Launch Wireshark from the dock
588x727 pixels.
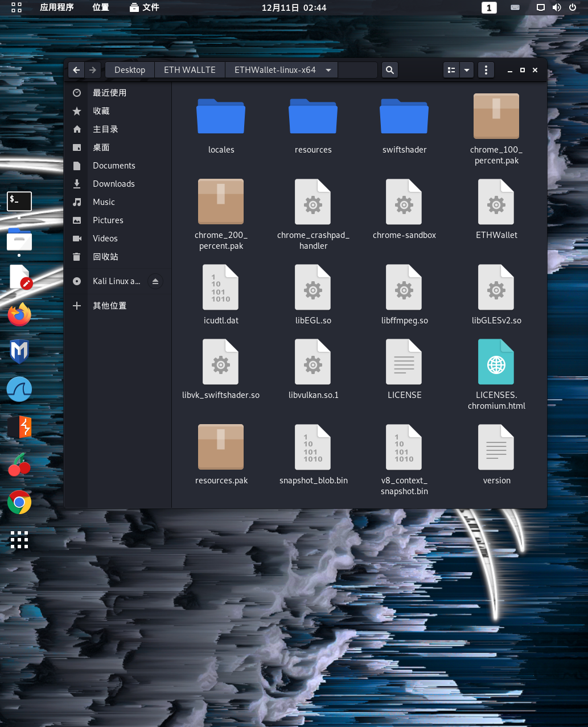pos(19,389)
